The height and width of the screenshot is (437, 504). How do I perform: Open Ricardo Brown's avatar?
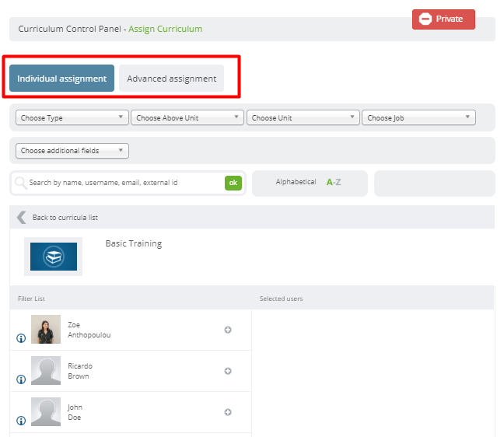pyautogui.click(x=46, y=370)
